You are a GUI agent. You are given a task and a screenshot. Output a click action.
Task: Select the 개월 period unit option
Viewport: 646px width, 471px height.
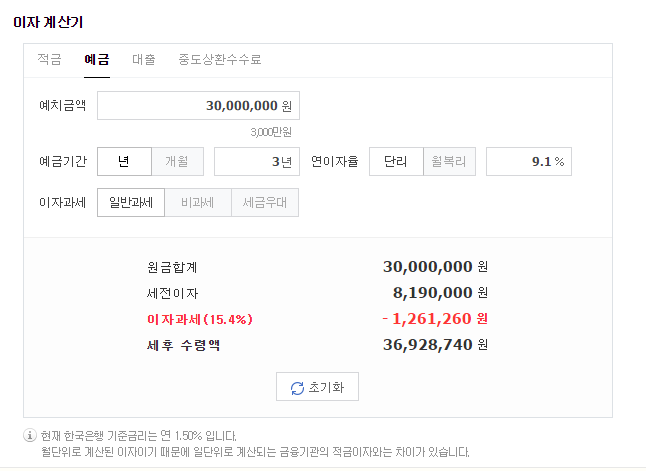[177, 162]
